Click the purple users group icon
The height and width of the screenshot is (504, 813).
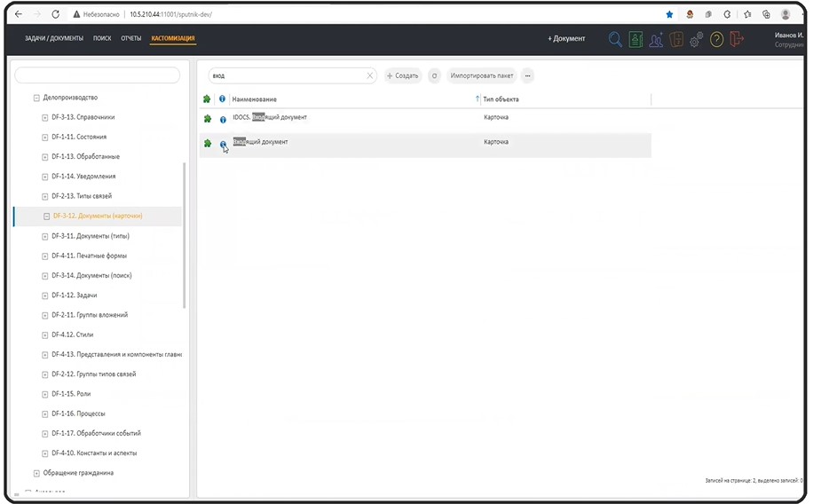coord(656,39)
